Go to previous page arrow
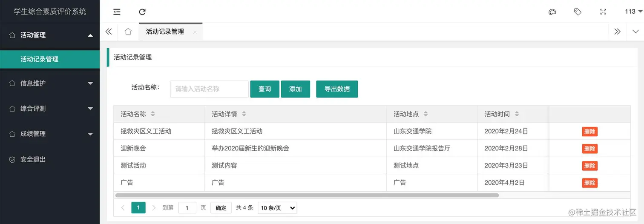This screenshot has height=224, width=644. [x=123, y=208]
